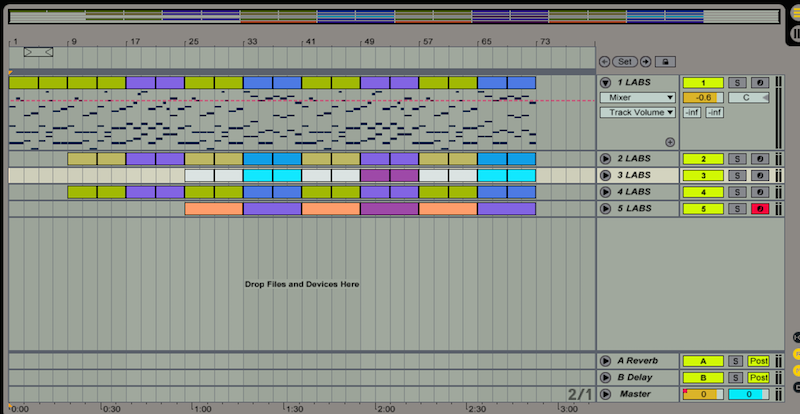Click bar 73 in the beat ruler
Image resolution: width=800 pixels, height=414 pixels.
tap(545, 41)
